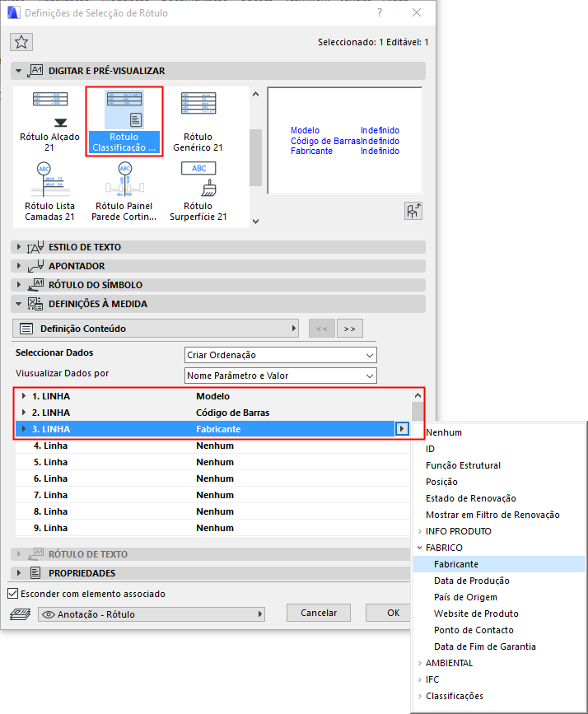Select the Rótulo Genérico 21 label type

coord(198,122)
